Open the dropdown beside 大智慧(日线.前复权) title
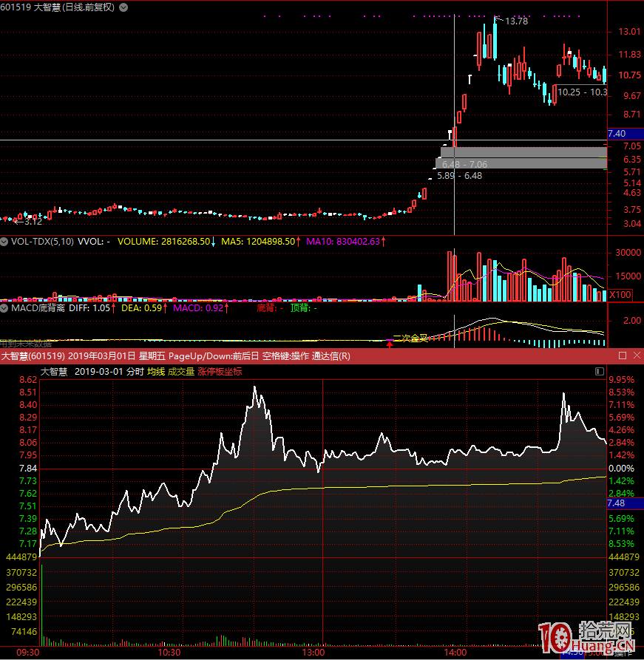 point(123,7)
